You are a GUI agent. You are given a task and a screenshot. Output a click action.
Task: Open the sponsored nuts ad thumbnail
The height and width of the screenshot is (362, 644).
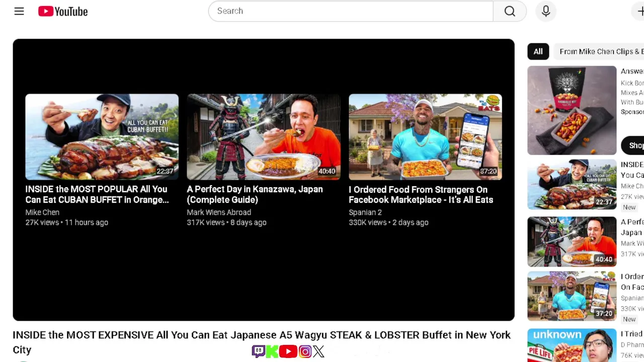(572, 110)
